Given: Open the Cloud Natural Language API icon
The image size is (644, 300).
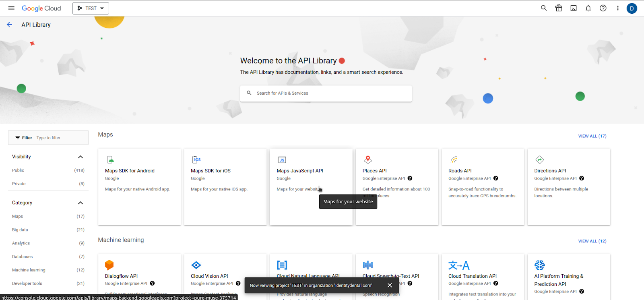Looking at the screenshot, I should click(282, 265).
